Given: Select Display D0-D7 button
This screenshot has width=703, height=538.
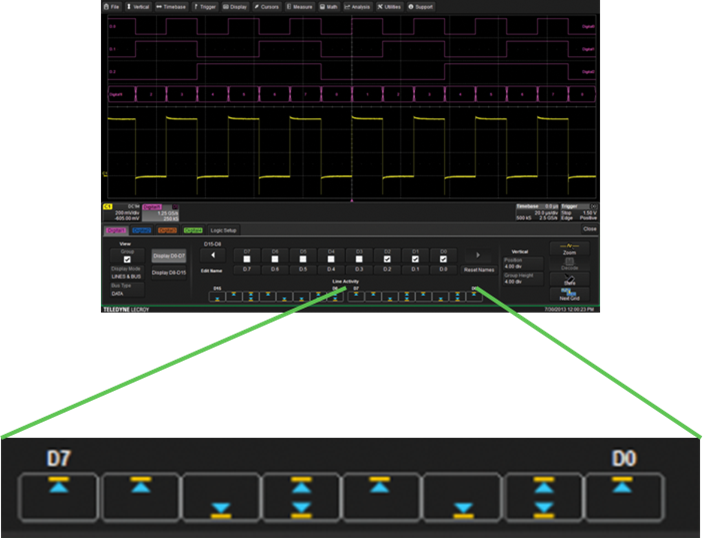Looking at the screenshot, I should 169,256.
